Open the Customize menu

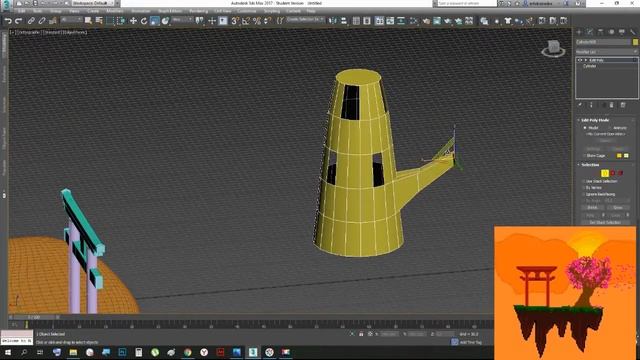(x=247, y=11)
